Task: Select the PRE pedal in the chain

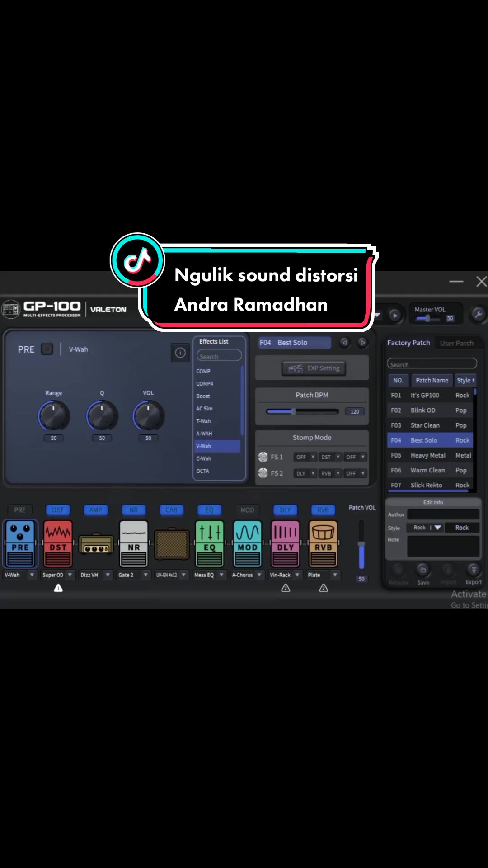Action: click(x=20, y=543)
